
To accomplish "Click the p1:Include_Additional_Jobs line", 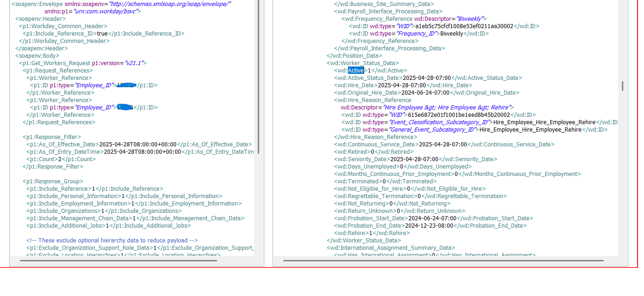I will pyautogui.click(x=109, y=225).
